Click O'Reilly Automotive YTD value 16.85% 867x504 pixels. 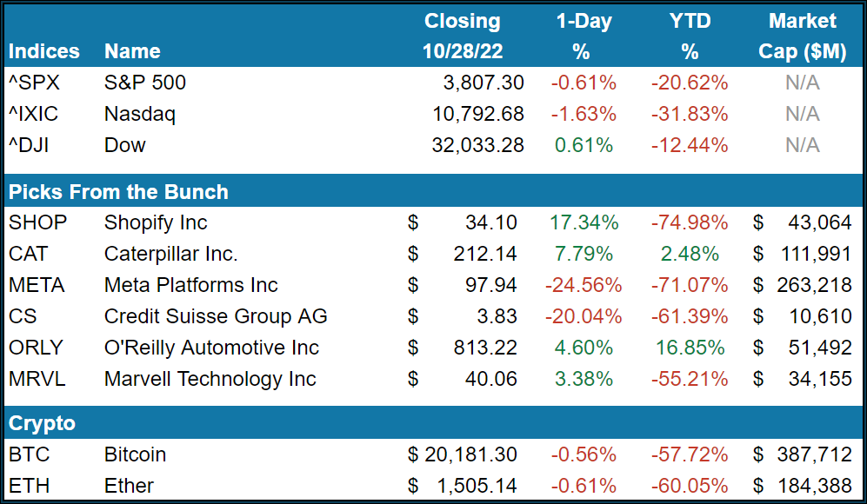pos(689,348)
